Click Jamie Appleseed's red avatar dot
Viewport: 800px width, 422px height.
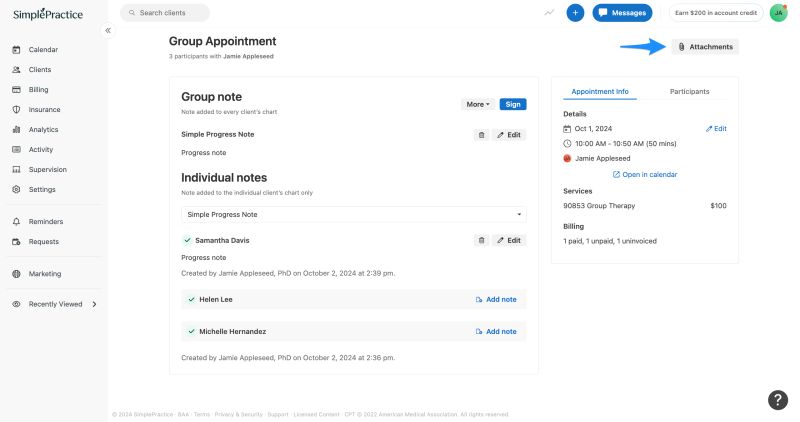click(567, 159)
